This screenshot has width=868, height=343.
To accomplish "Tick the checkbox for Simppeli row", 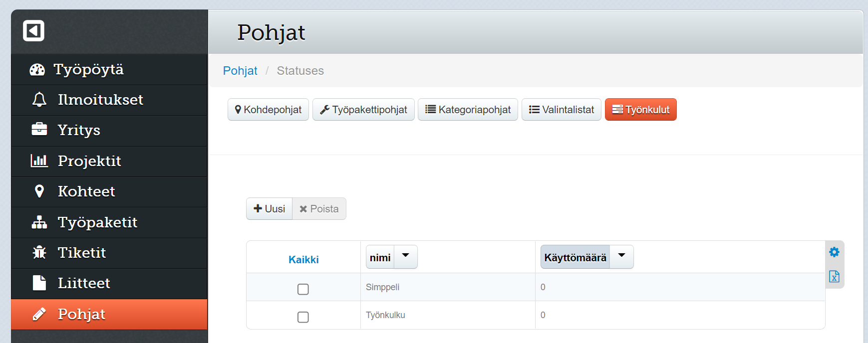I will coord(303,289).
